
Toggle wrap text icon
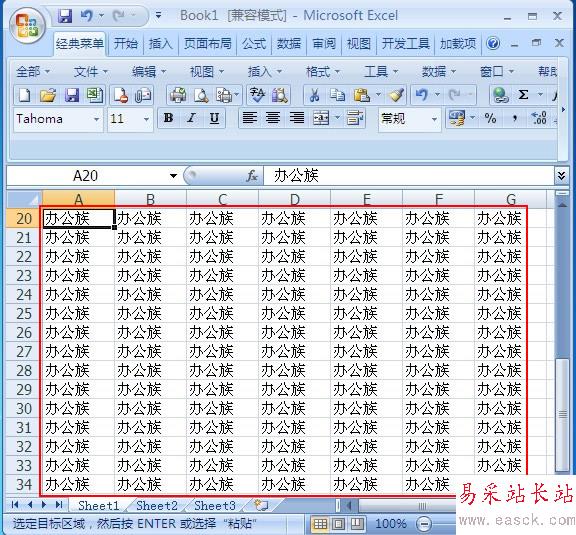point(355,118)
